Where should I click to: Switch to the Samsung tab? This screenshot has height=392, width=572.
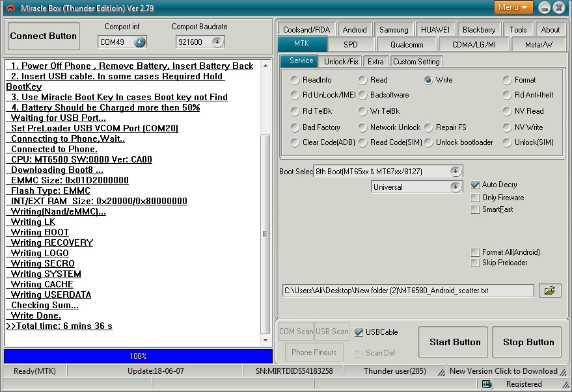[394, 29]
